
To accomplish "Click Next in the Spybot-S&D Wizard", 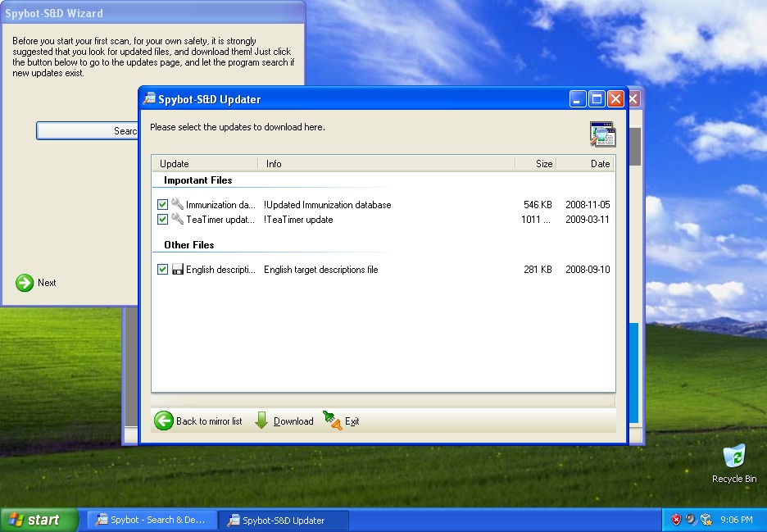I will (x=36, y=283).
